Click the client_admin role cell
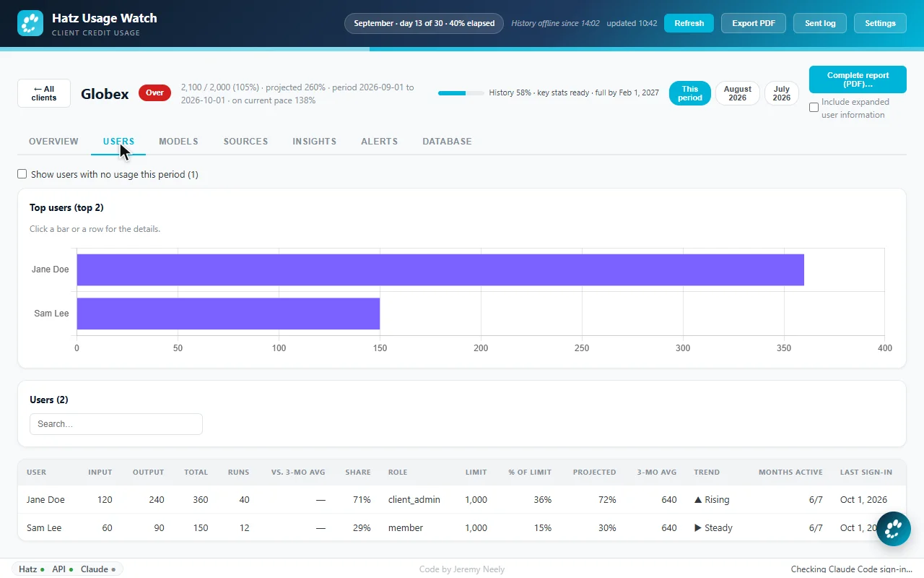 pyautogui.click(x=414, y=500)
